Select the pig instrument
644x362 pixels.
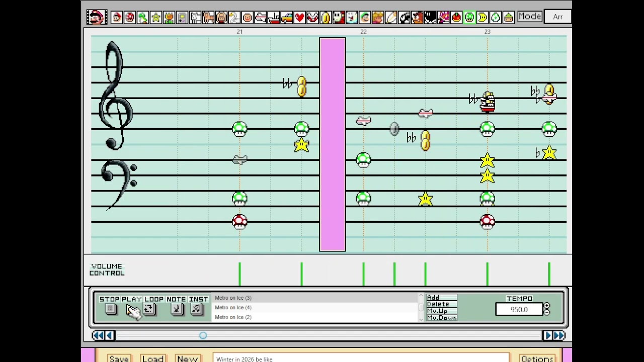tap(221, 17)
